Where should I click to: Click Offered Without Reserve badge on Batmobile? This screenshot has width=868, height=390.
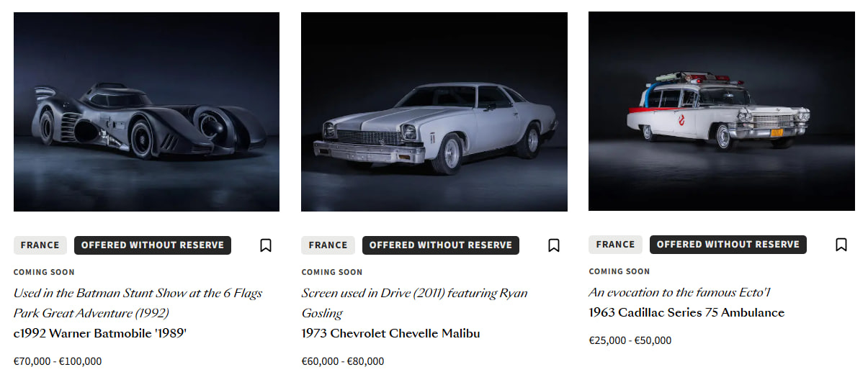tap(153, 245)
